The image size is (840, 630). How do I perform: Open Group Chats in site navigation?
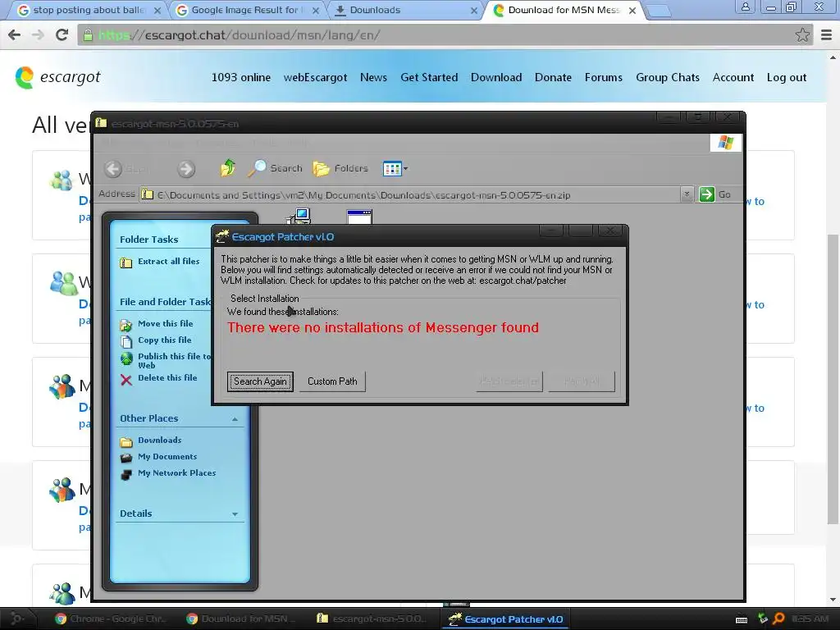(x=668, y=78)
